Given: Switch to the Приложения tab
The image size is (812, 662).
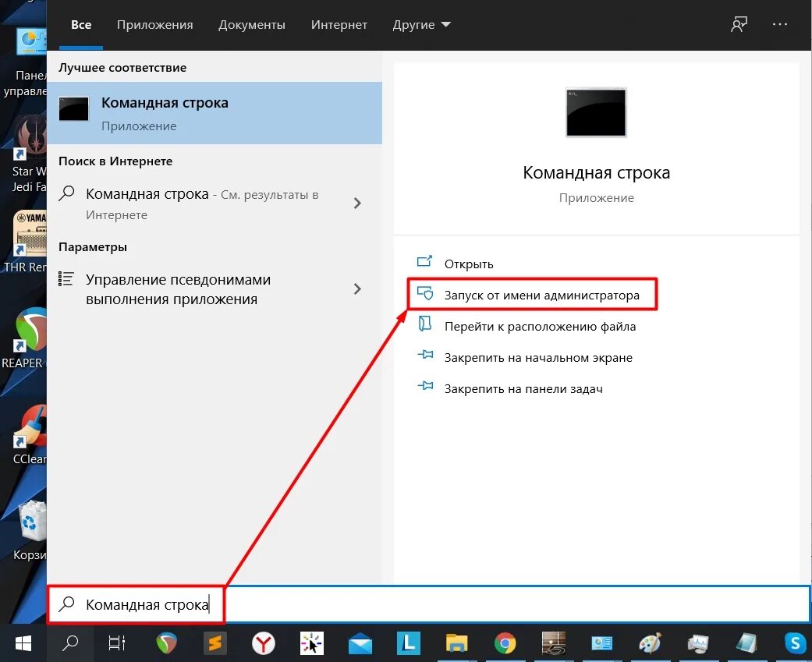Looking at the screenshot, I should click(155, 25).
